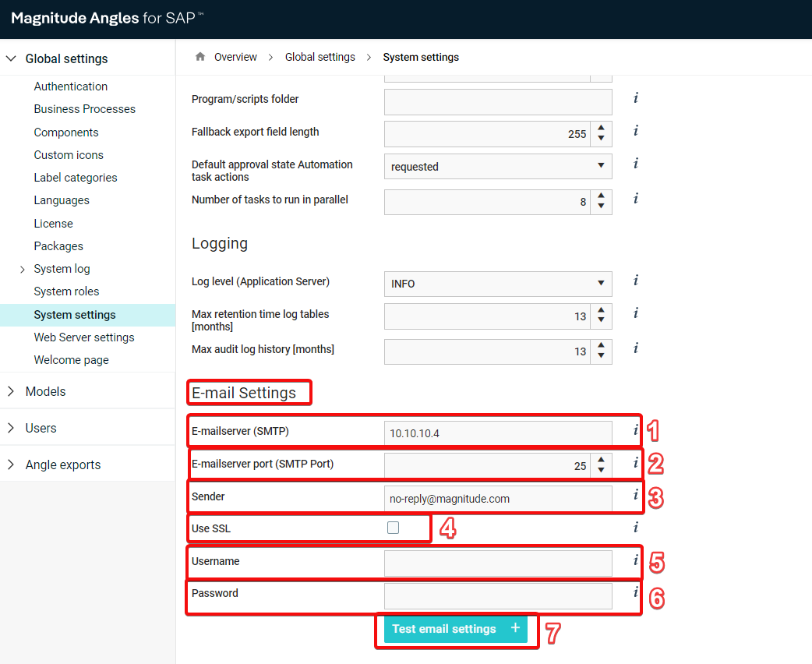
Task: Click the Sender email field
Action: pyautogui.click(x=498, y=498)
